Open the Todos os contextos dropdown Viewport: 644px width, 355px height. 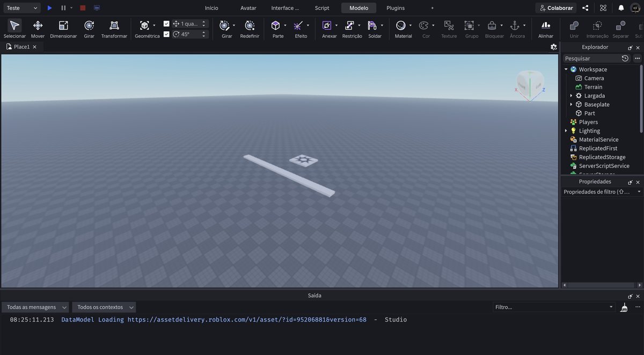coord(104,307)
